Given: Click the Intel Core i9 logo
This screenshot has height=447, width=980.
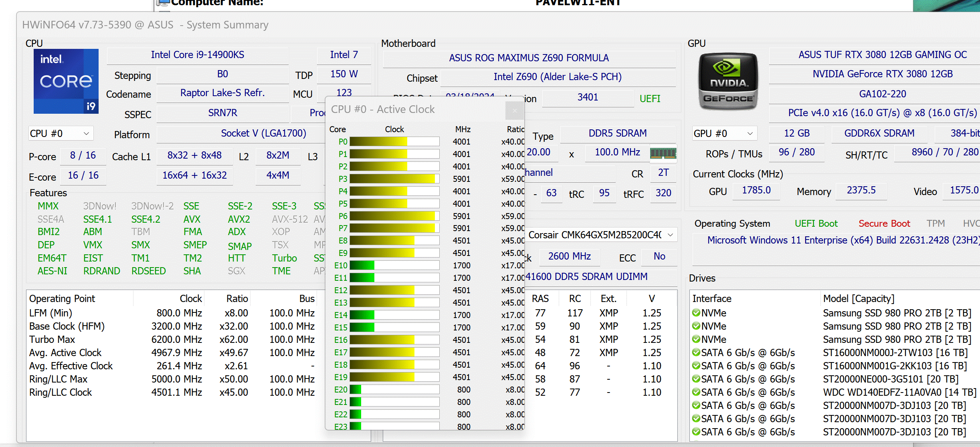Looking at the screenshot, I should pyautogui.click(x=66, y=81).
